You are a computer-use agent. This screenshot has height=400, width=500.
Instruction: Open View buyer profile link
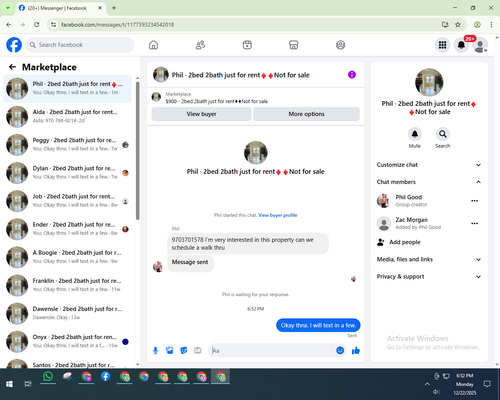[278, 215]
